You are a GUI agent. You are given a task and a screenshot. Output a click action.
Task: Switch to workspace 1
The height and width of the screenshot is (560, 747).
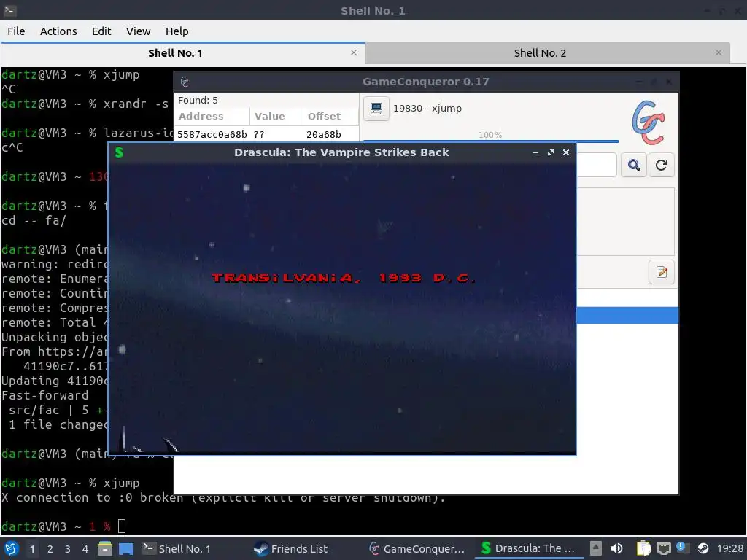pos(32,549)
